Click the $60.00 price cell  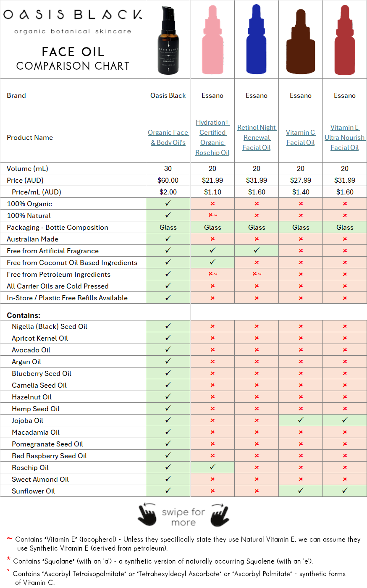[168, 180]
